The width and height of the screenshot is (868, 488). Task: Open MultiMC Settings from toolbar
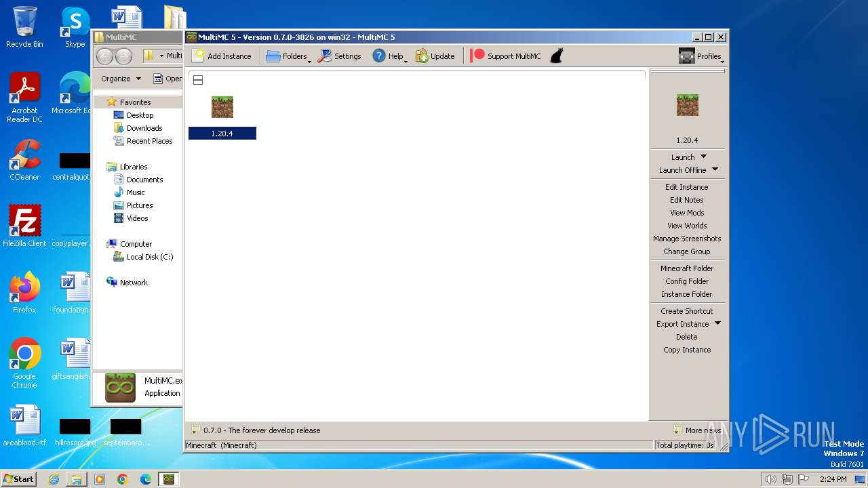click(x=340, y=56)
